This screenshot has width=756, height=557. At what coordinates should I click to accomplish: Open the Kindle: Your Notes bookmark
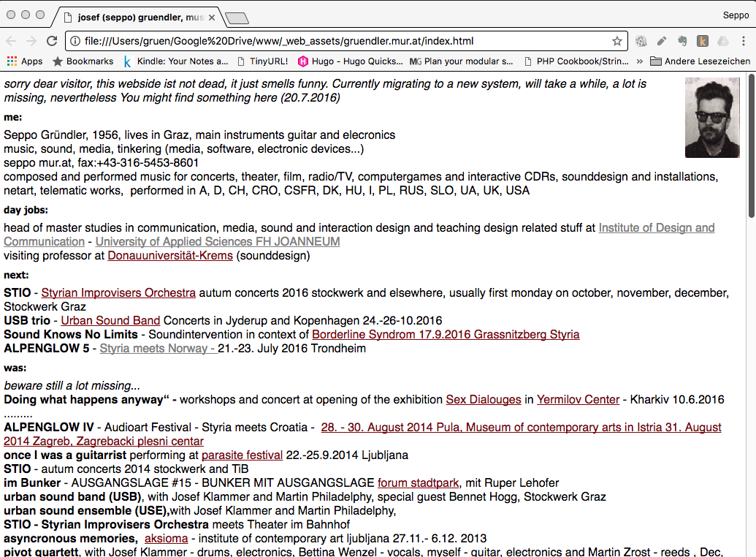pos(175,61)
